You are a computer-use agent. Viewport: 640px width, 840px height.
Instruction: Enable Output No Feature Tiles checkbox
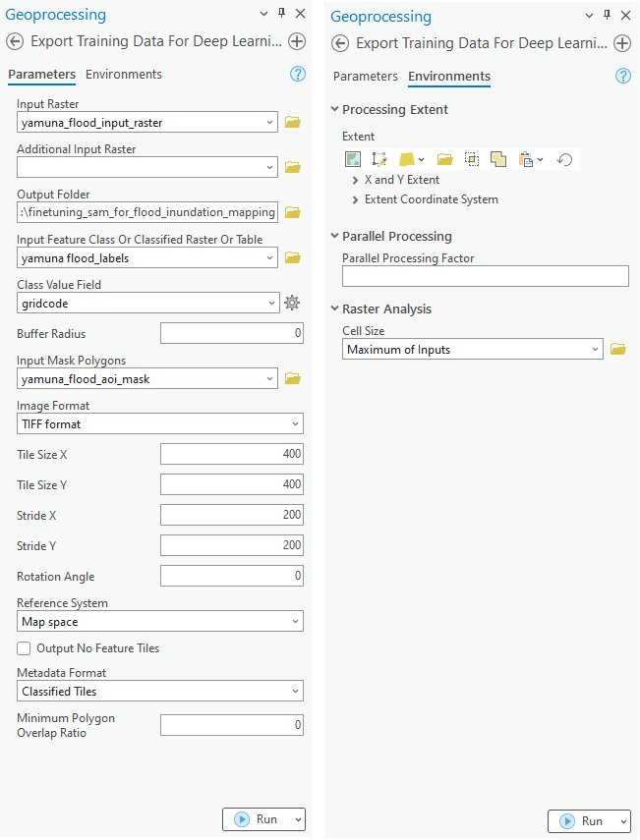coord(24,648)
